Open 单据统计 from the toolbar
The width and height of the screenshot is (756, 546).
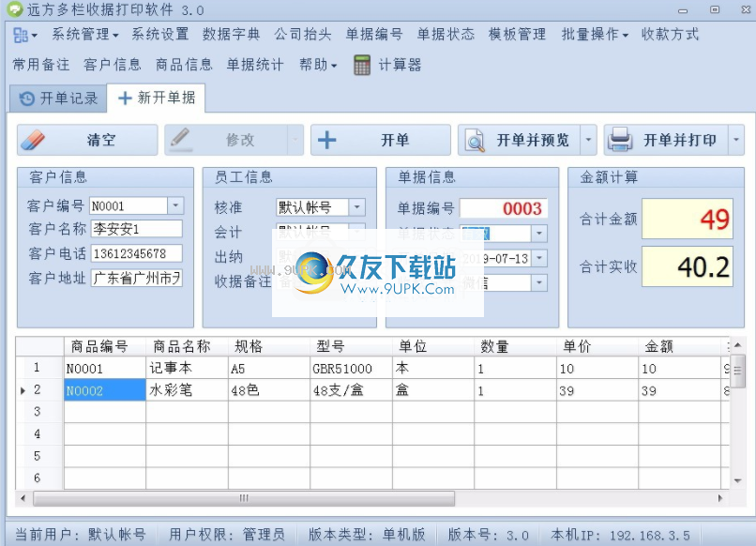(255, 65)
